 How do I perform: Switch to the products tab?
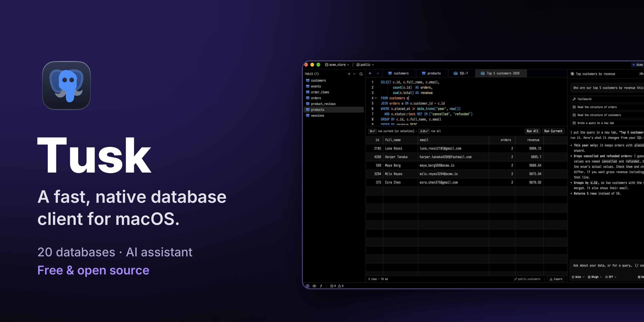click(432, 73)
